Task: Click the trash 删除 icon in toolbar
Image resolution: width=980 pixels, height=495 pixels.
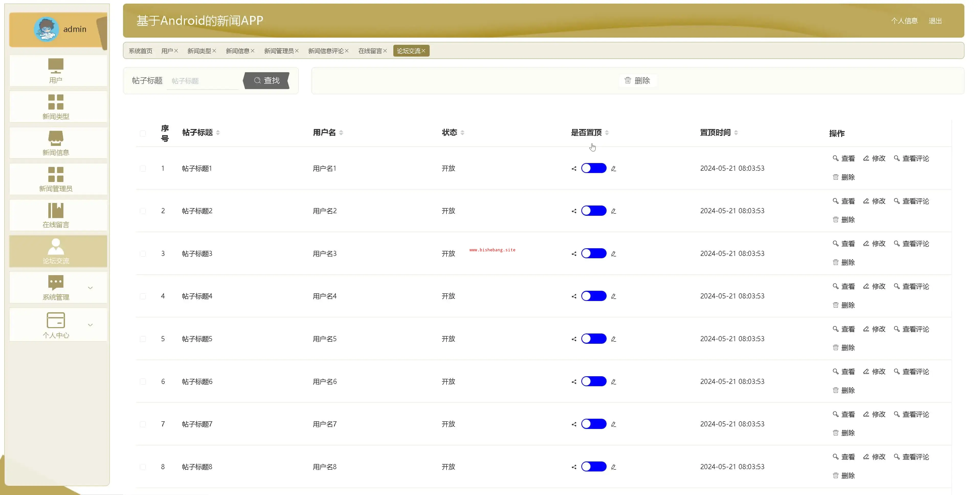Action: (x=628, y=80)
